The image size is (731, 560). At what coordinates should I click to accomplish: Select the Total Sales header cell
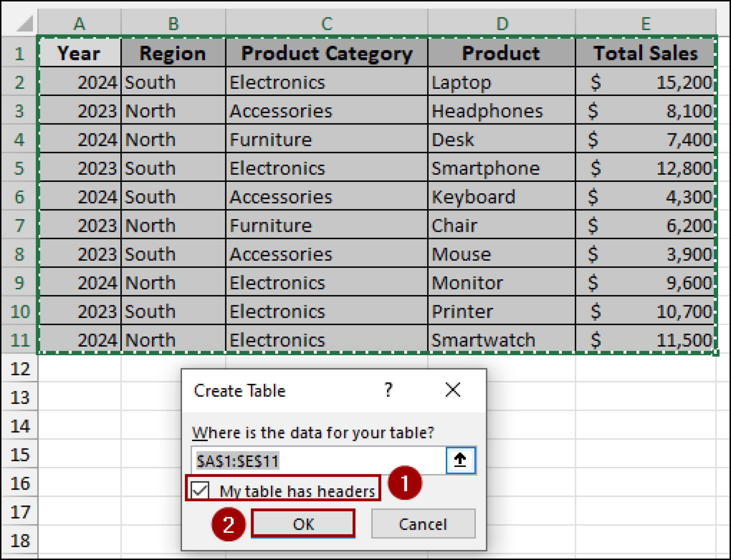[x=645, y=53]
